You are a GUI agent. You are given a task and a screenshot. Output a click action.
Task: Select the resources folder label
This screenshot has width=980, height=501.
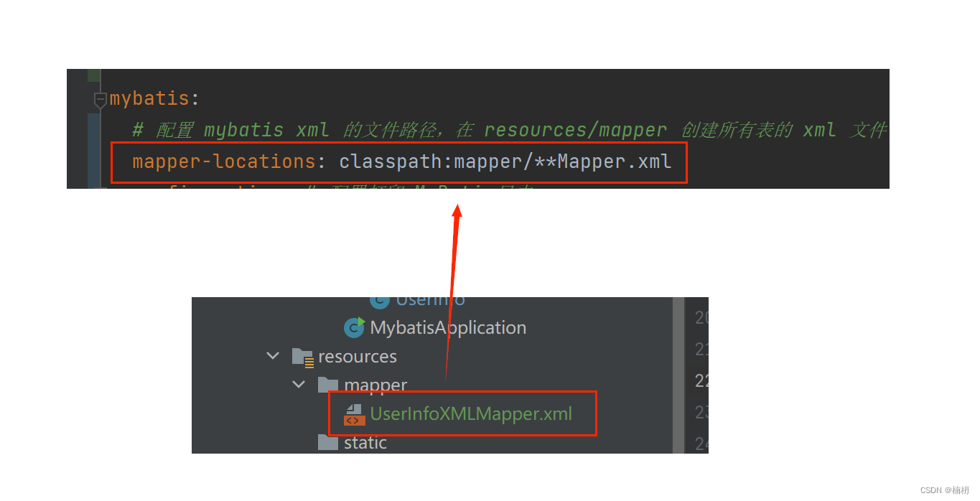coord(358,357)
